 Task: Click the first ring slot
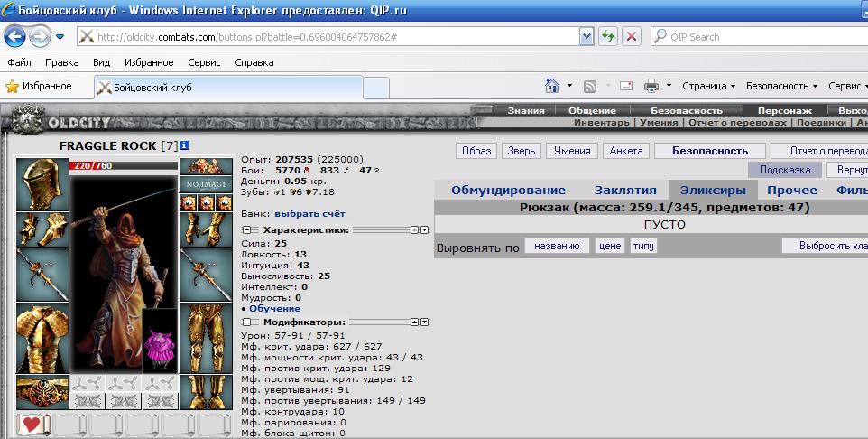(189, 202)
